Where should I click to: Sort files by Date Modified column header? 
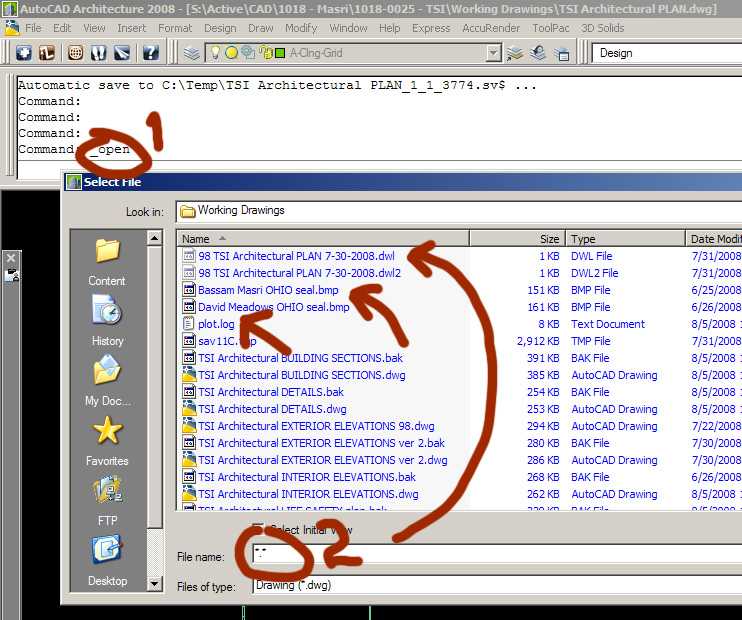pos(714,239)
